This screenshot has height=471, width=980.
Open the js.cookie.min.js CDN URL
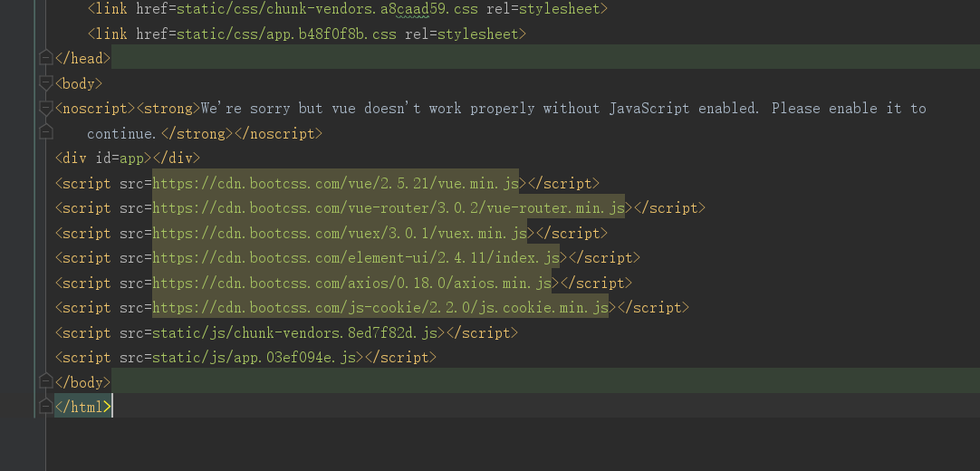click(380, 307)
